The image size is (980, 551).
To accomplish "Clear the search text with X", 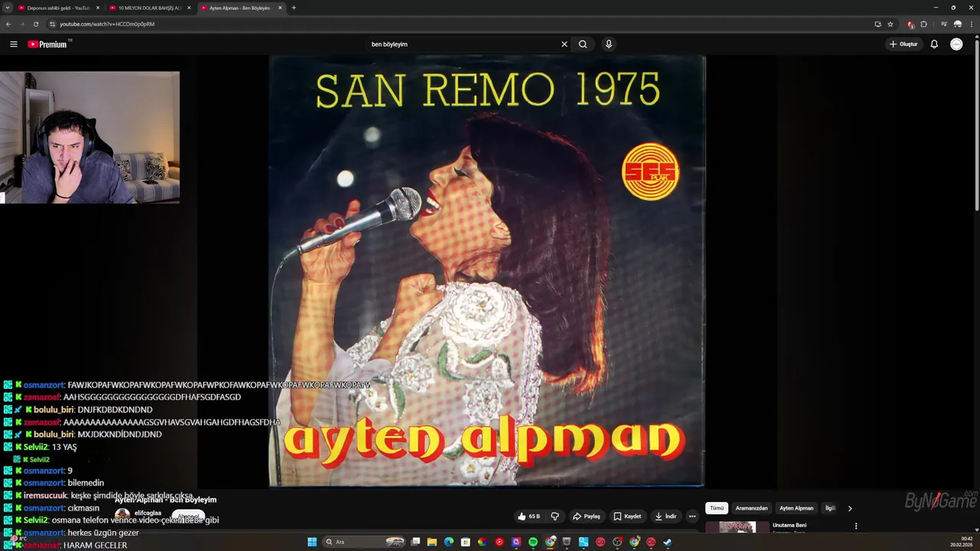I will (564, 44).
